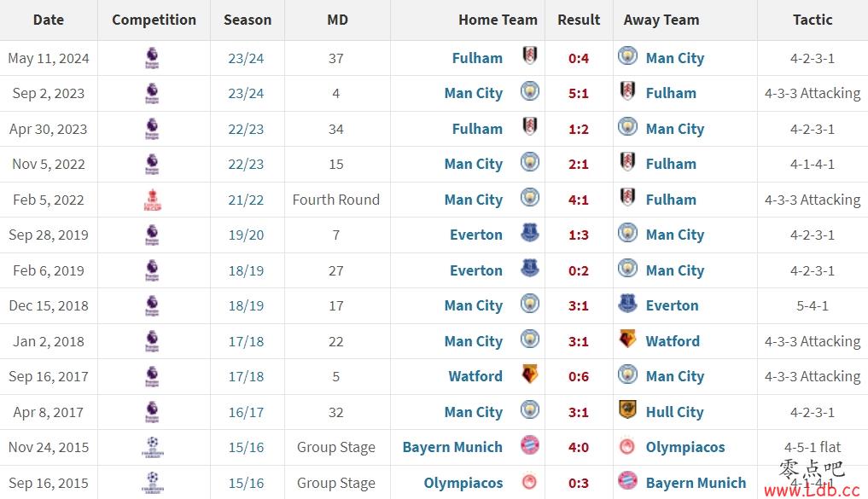The image size is (868, 499).
Task: Open the 16/17 season link
Action: tap(246, 412)
